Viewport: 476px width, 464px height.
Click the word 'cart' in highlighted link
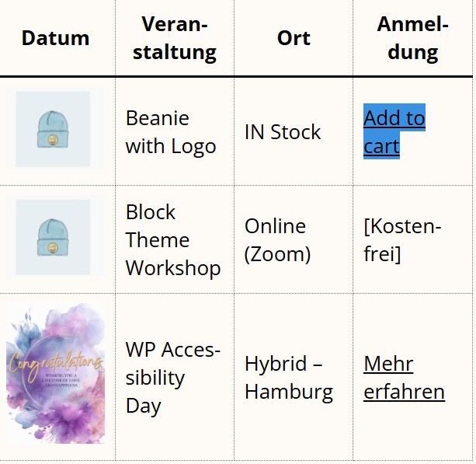click(381, 146)
